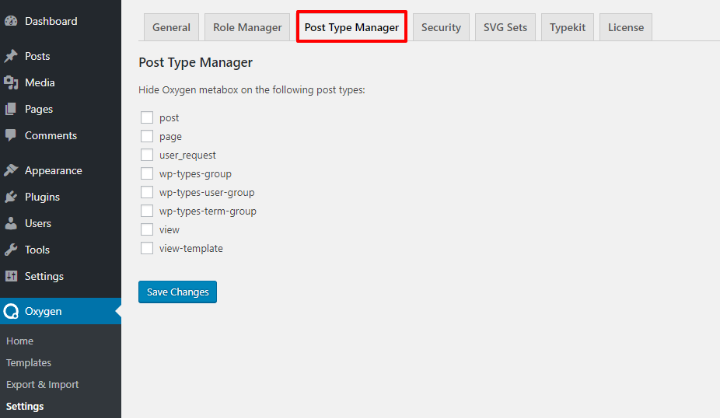Image resolution: width=720 pixels, height=418 pixels.
Task: Click the Settings sliders icon
Action: click(x=11, y=276)
